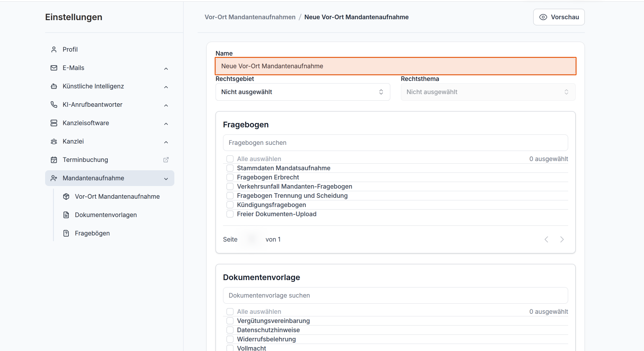Click the Seite page number field
Image resolution: width=644 pixels, height=351 pixels.
(x=251, y=239)
